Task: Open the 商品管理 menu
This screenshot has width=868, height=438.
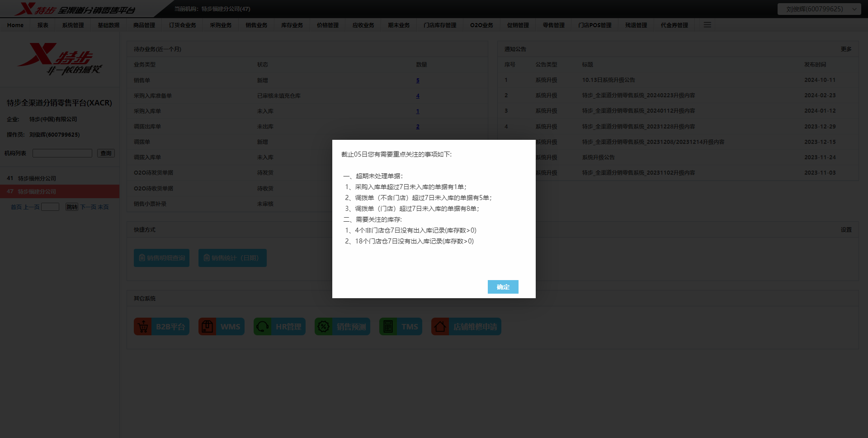Action: [x=144, y=25]
